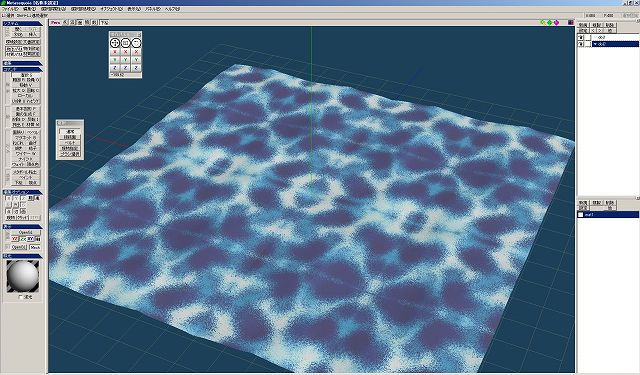Toggle X axis in edit options
This screenshot has height=375, width=640.
(8, 198)
